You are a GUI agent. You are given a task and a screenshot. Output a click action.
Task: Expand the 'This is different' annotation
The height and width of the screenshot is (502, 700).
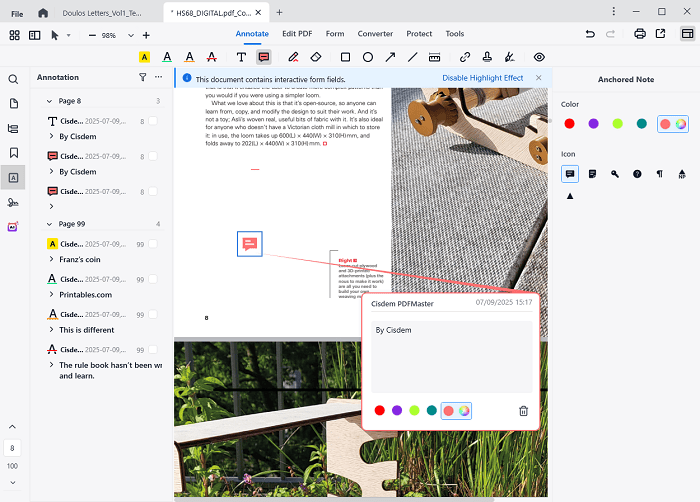52,330
